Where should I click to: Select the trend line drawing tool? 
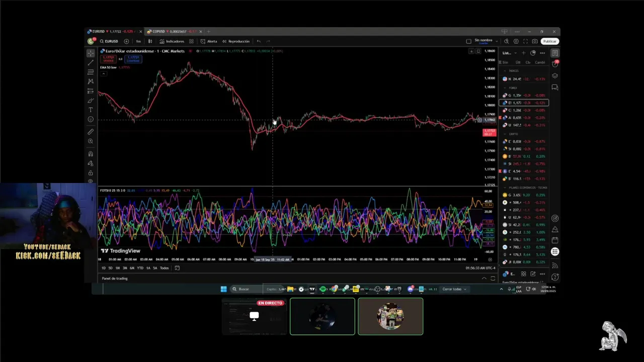coord(91,62)
